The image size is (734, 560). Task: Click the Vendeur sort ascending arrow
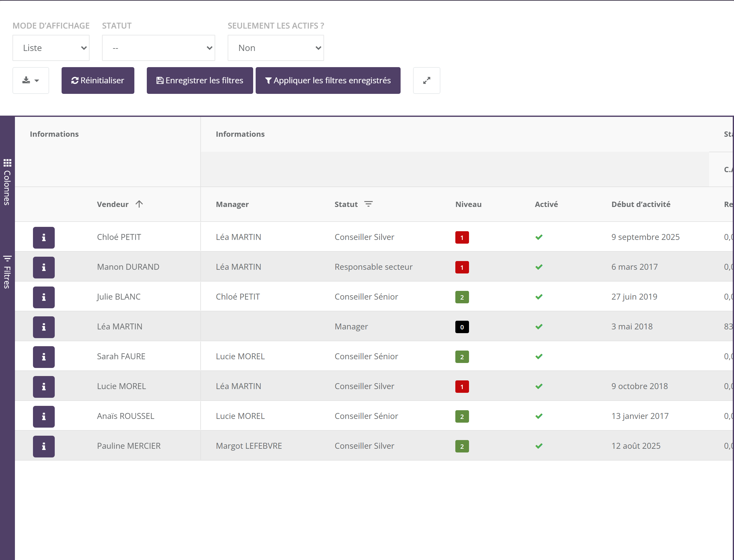coord(139,204)
